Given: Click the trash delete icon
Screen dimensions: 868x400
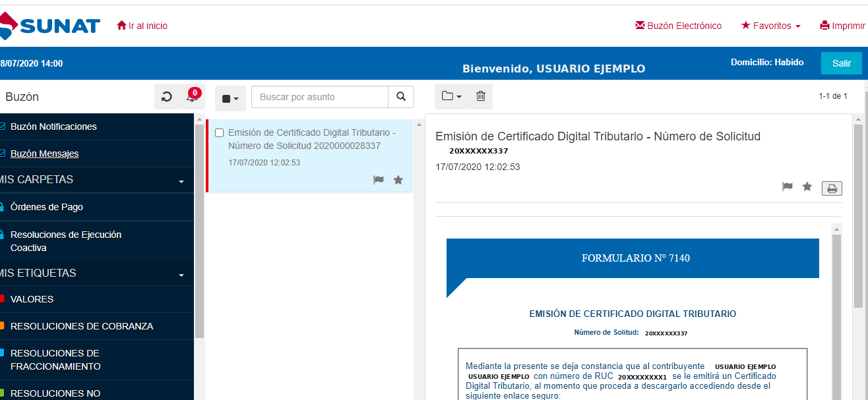Looking at the screenshot, I should (481, 96).
